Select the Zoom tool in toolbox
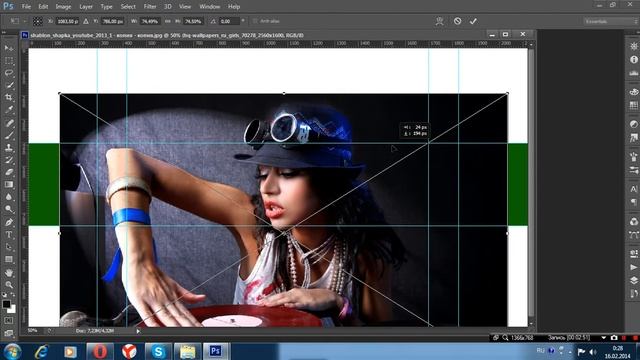This screenshot has width=640, height=360. 9,284
